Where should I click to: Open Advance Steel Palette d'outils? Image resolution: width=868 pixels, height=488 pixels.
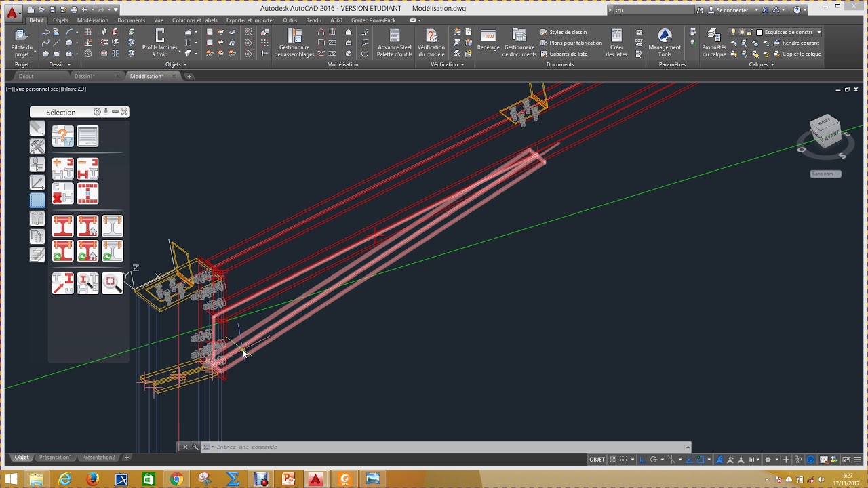(x=395, y=42)
